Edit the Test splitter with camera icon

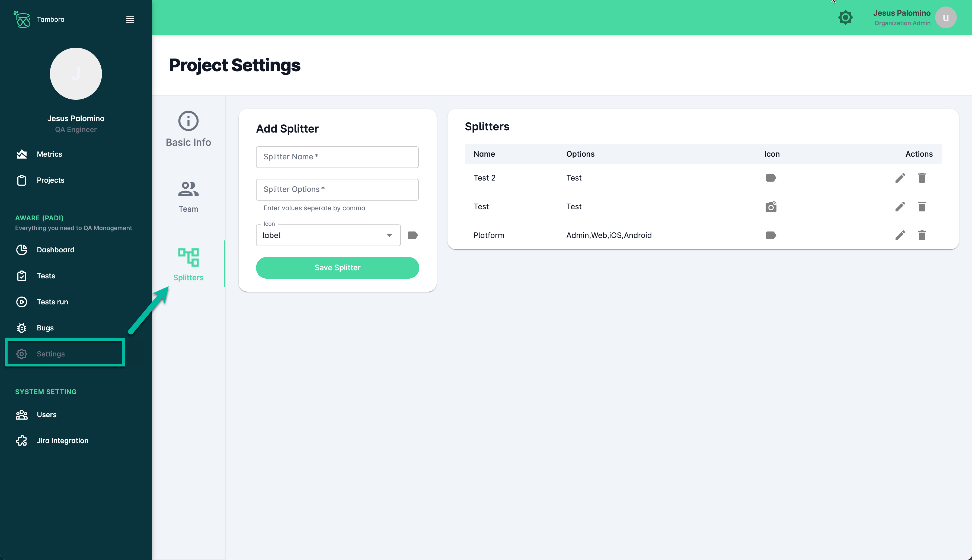click(900, 207)
